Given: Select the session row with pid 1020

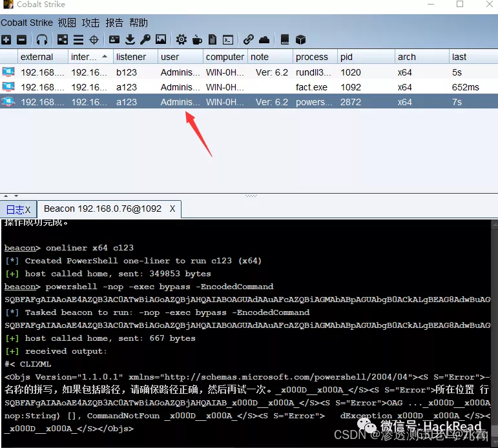Looking at the screenshot, I should (x=249, y=72).
